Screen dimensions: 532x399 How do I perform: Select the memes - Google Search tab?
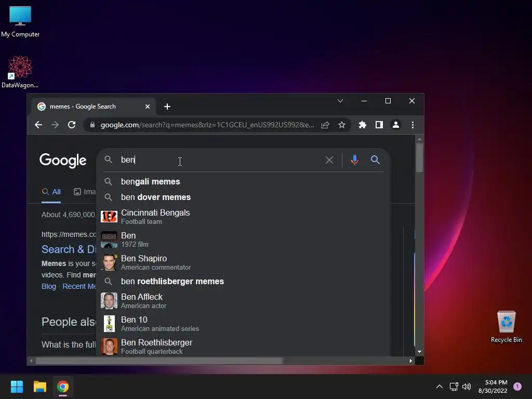[94, 107]
